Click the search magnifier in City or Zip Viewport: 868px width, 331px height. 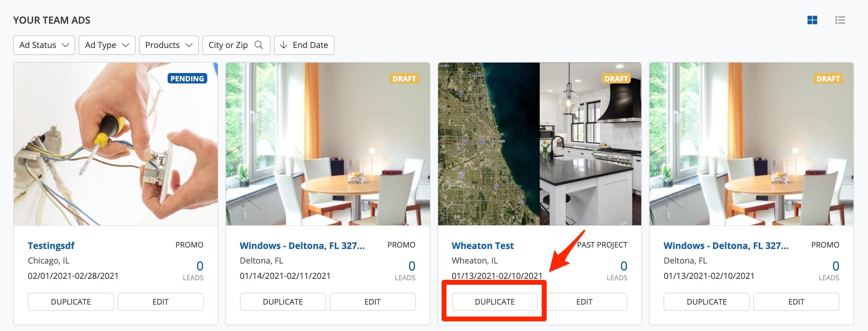click(258, 45)
